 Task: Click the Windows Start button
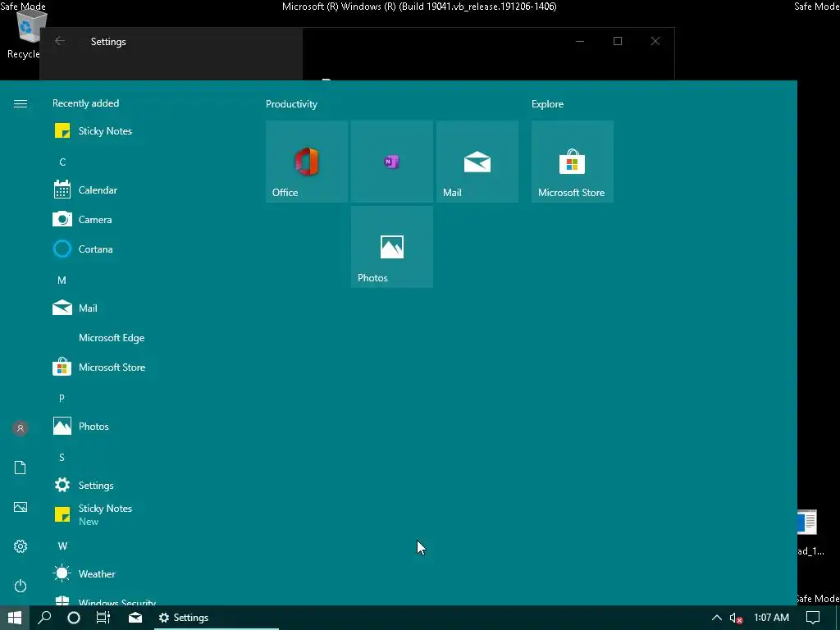15,618
